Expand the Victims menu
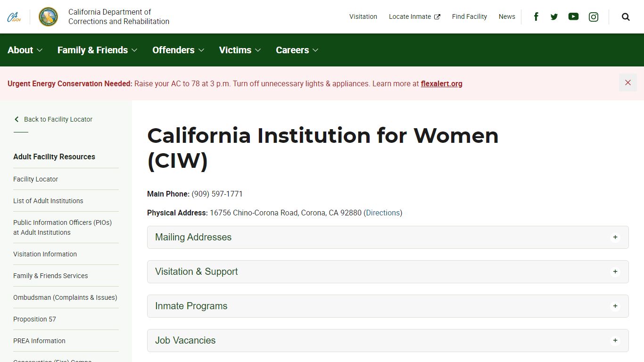This screenshot has width=644, height=362. click(240, 50)
